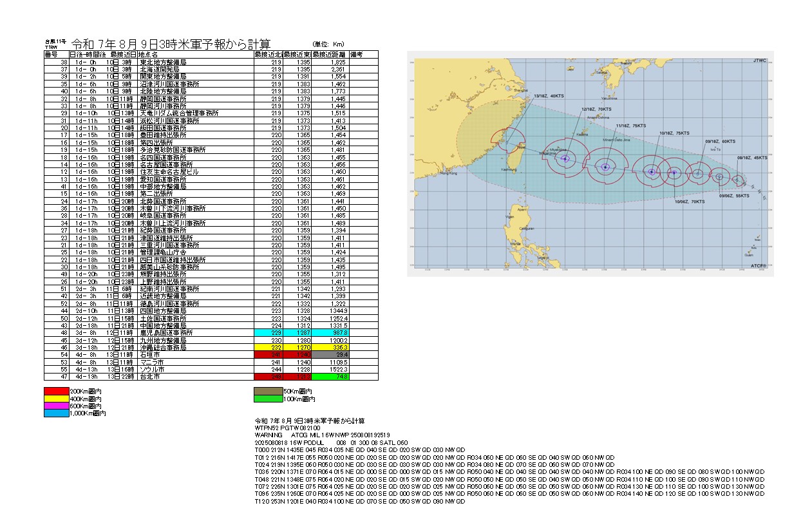Select the distance value 1522.3

click(330, 370)
